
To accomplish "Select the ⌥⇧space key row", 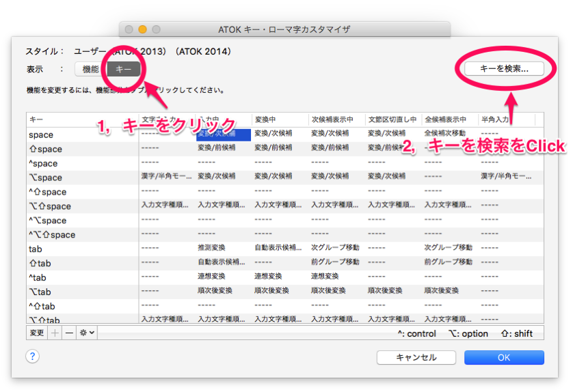I will pyautogui.click(x=285, y=206).
